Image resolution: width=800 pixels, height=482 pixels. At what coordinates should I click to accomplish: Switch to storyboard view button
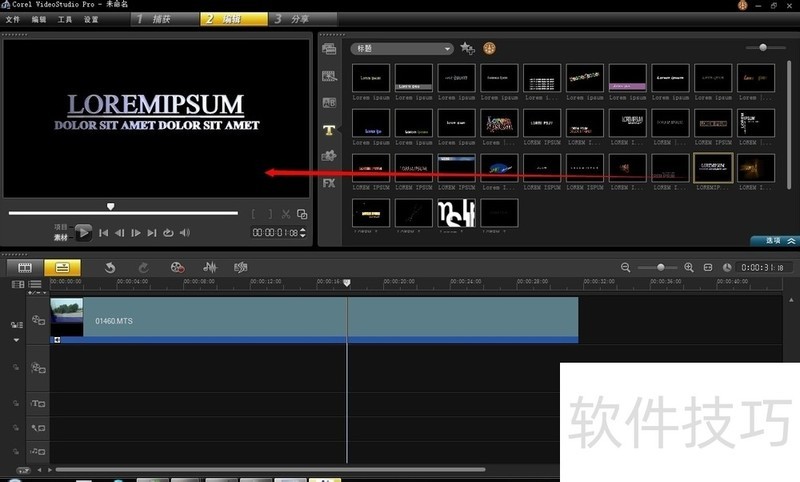tap(25, 267)
